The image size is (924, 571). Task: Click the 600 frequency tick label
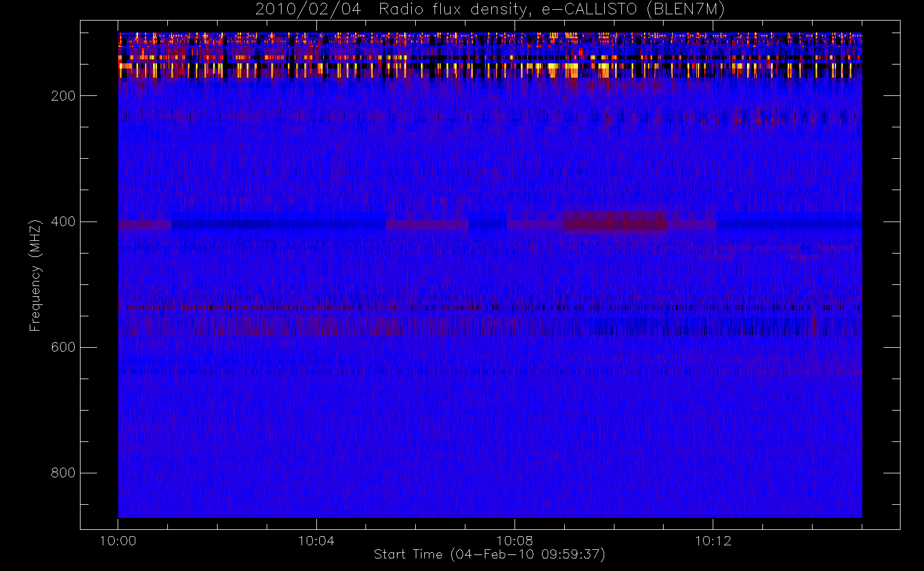(x=63, y=347)
